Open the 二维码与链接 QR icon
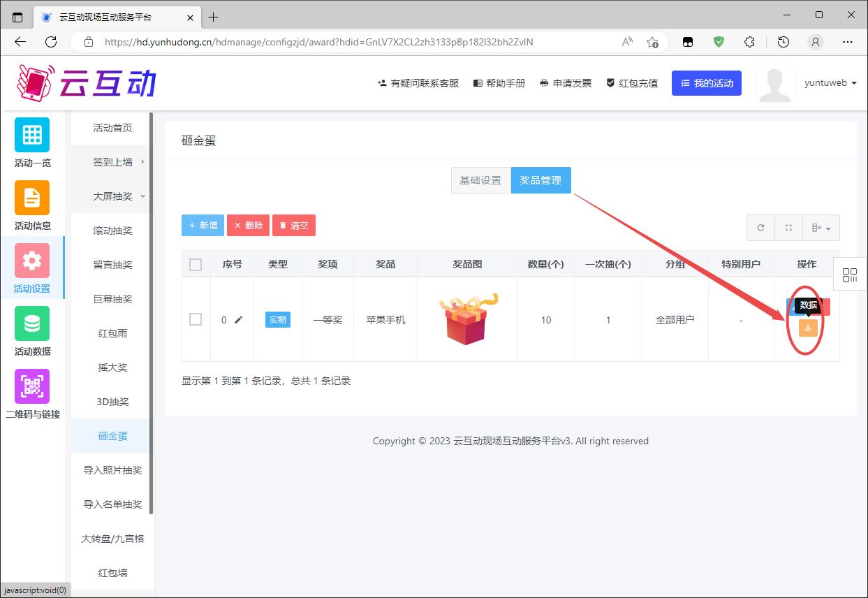Image resolution: width=868 pixels, height=598 pixels. pyautogui.click(x=32, y=386)
